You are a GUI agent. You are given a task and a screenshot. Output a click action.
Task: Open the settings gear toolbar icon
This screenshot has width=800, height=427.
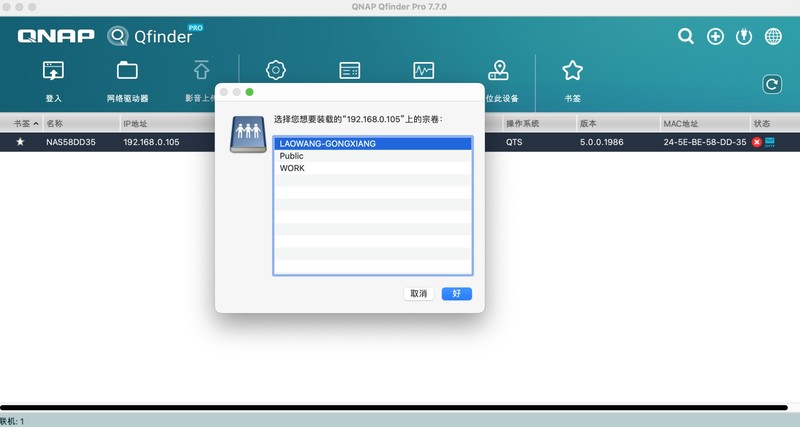tap(276, 70)
